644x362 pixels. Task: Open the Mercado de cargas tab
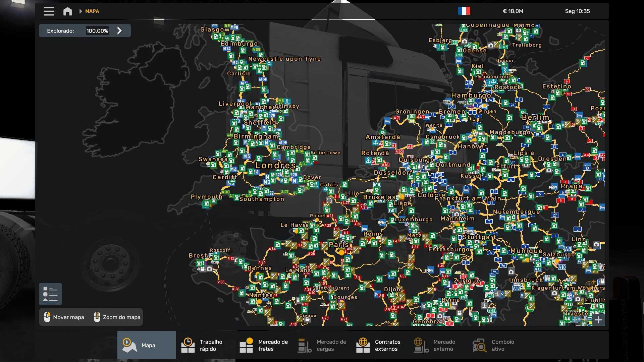[322, 345]
